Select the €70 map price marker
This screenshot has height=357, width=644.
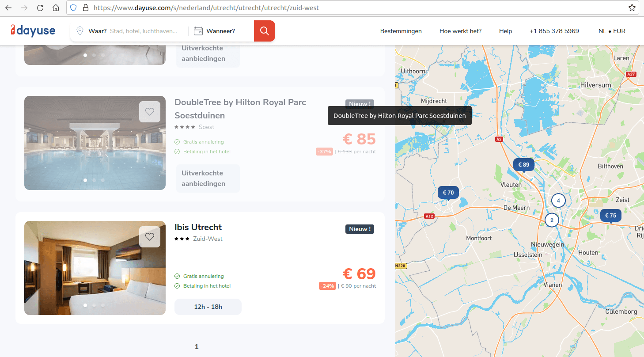[448, 193]
